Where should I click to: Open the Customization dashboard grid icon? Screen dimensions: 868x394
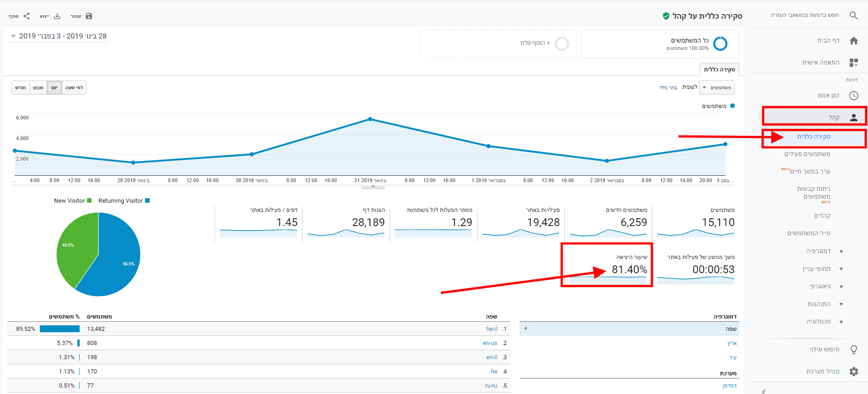[853, 62]
